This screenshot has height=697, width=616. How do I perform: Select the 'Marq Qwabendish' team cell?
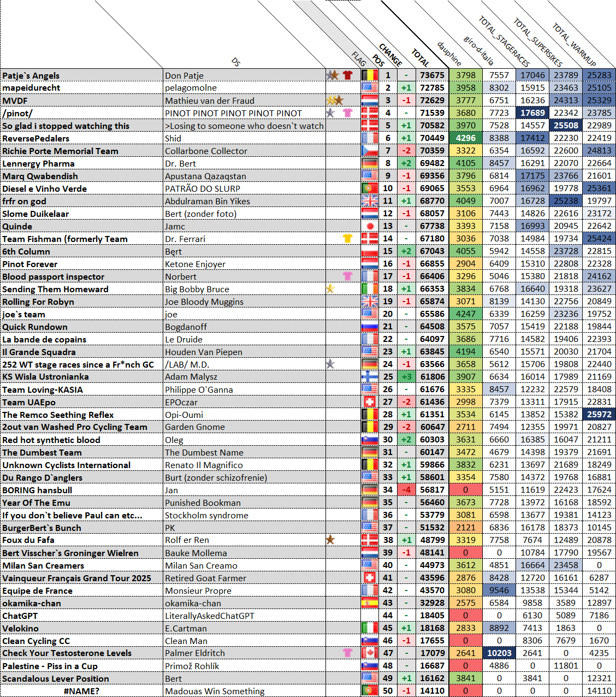click(x=82, y=175)
